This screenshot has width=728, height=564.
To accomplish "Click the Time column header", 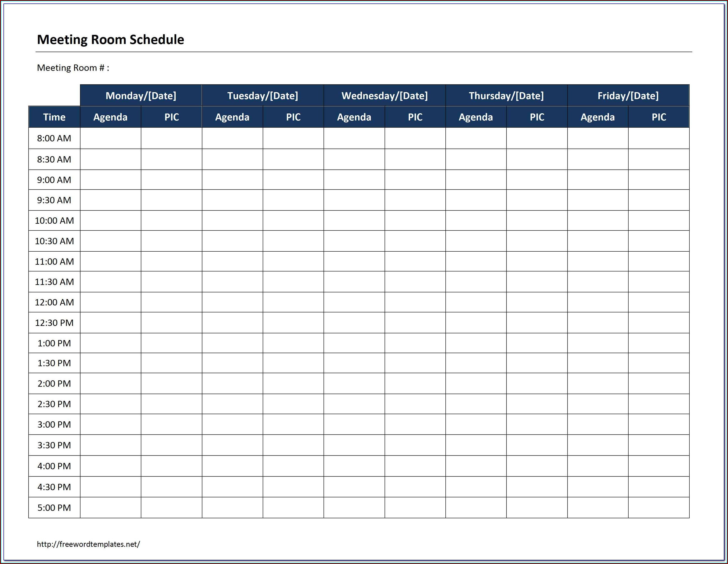I will [x=54, y=117].
